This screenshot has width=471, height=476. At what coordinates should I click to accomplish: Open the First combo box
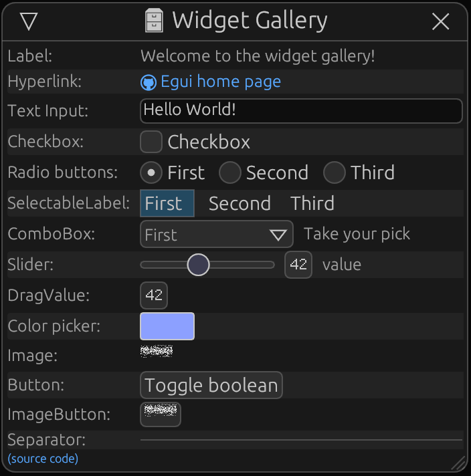[216, 235]
